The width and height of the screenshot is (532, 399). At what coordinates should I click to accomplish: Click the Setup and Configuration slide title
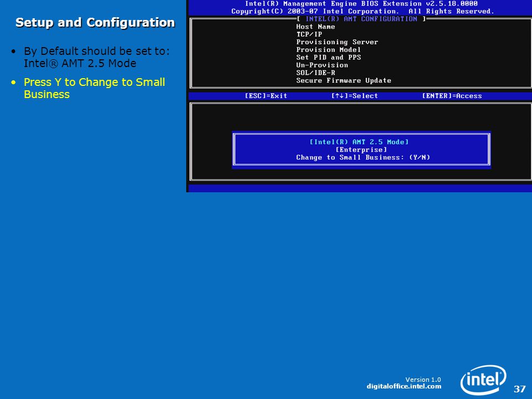[x=95, y=22]
